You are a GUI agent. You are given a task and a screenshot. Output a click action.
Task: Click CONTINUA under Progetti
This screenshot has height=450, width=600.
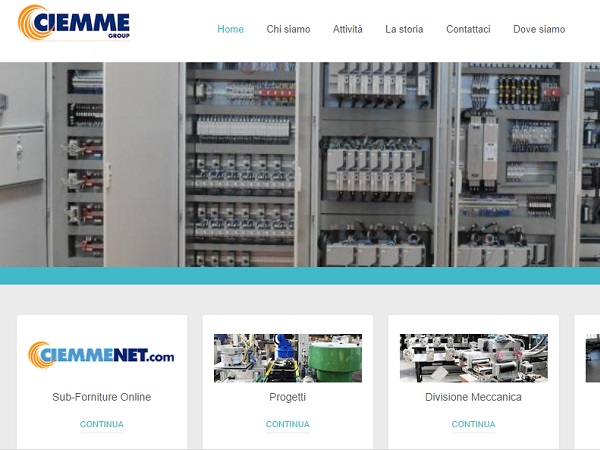tap(287, 424)
